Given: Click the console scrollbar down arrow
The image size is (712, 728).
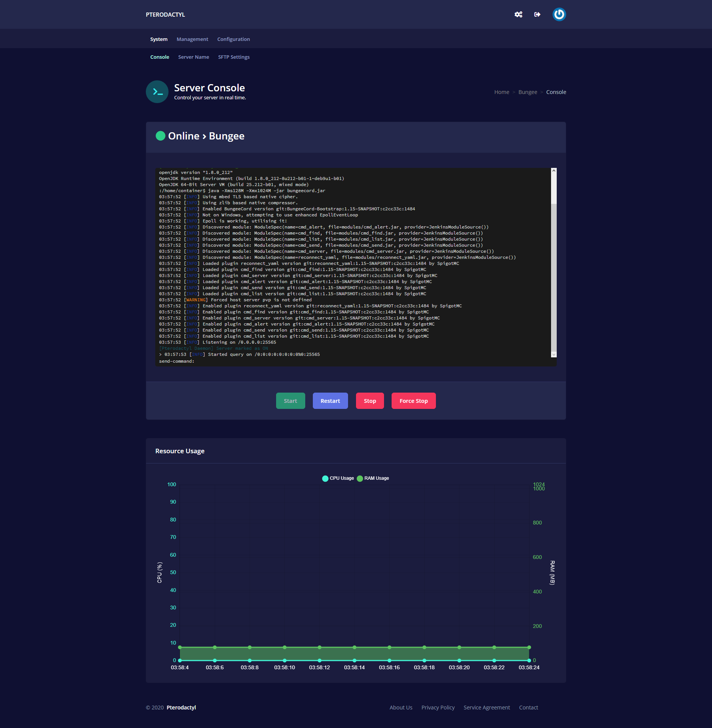Looking at the screenshot, I should pyautogui.click(x=554, y=354).
